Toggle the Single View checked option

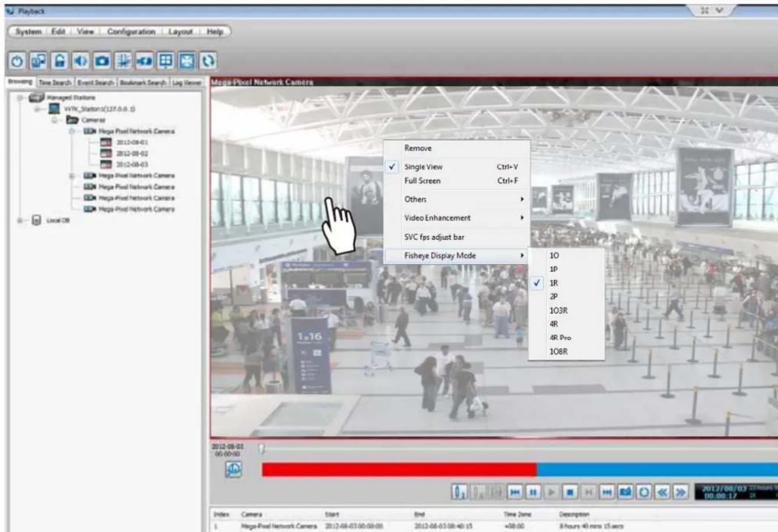click(x=456, y=167)
